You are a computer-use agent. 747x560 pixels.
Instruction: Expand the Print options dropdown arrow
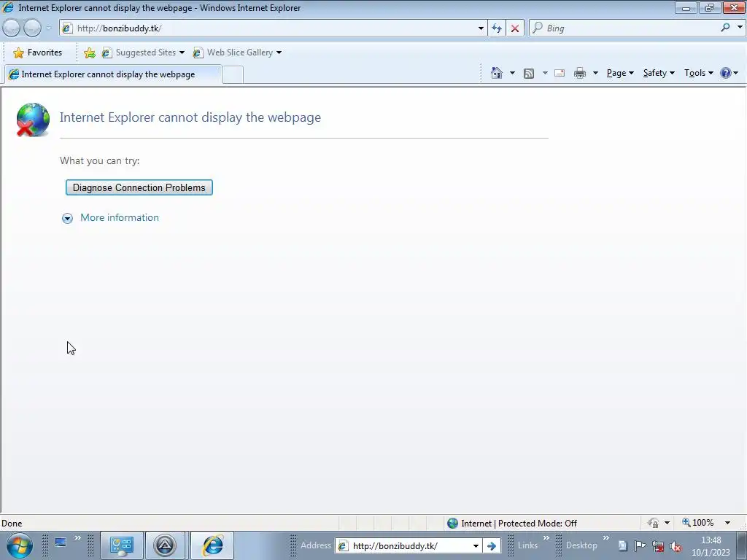[595, 73]
